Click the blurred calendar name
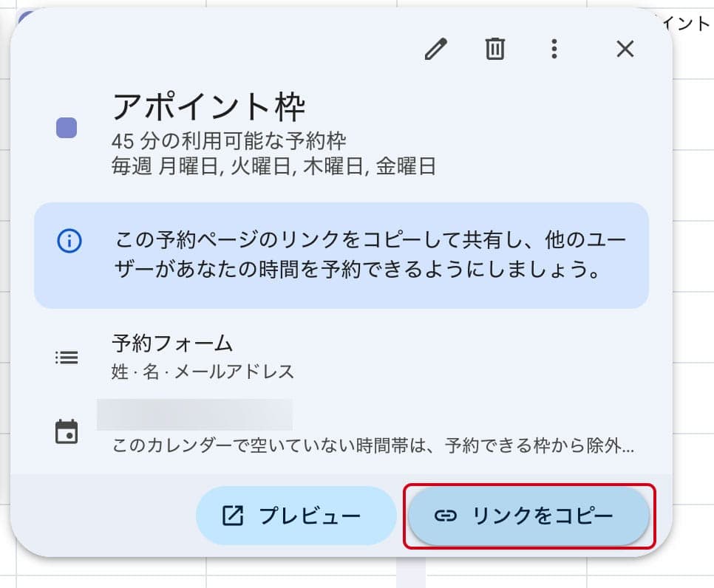The image size is (714, 588). pos(194,414)
